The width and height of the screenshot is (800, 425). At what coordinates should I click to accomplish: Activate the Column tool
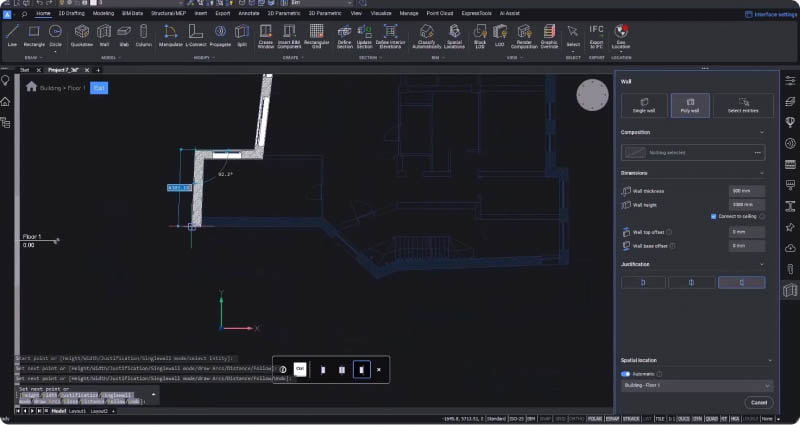(144, 36)
